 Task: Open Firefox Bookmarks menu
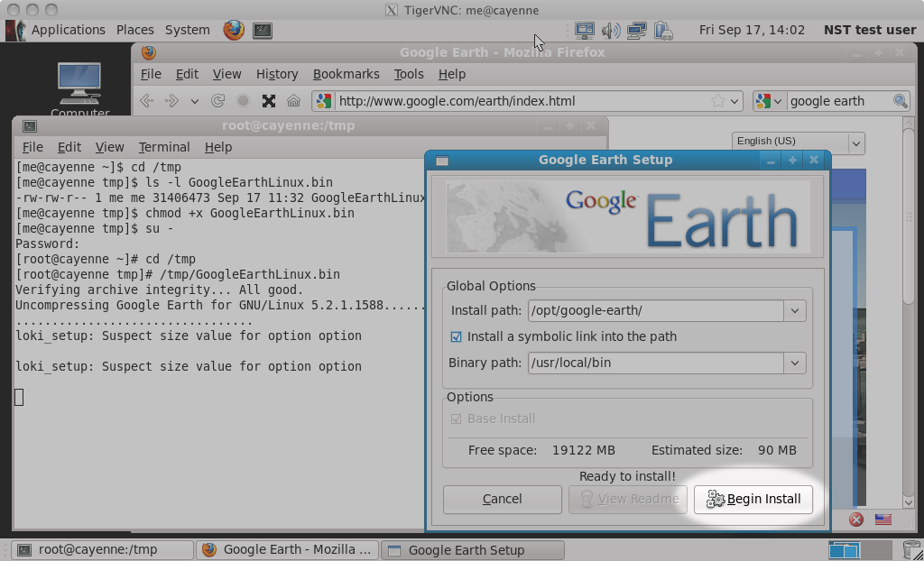point(346,74)
